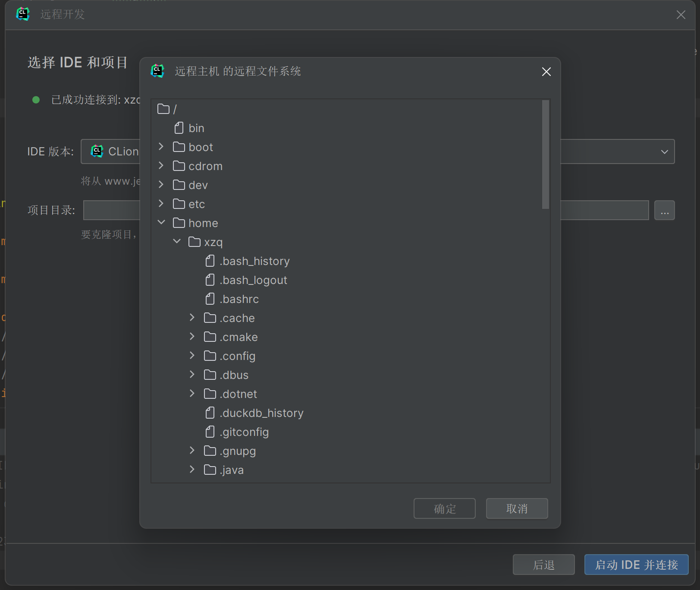The image size is (700, 590).
Task: Click the boot folder icon
Action: (x=179, y=147)
